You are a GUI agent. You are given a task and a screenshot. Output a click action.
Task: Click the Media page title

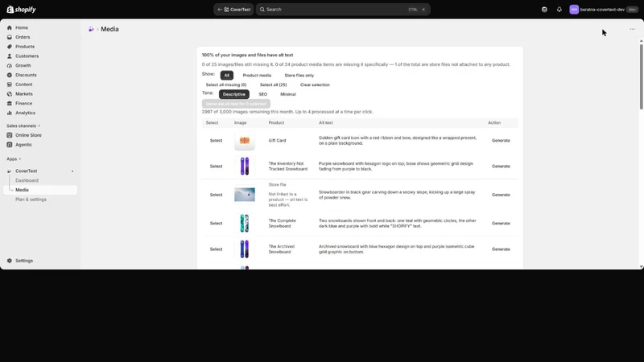point(109,29)
